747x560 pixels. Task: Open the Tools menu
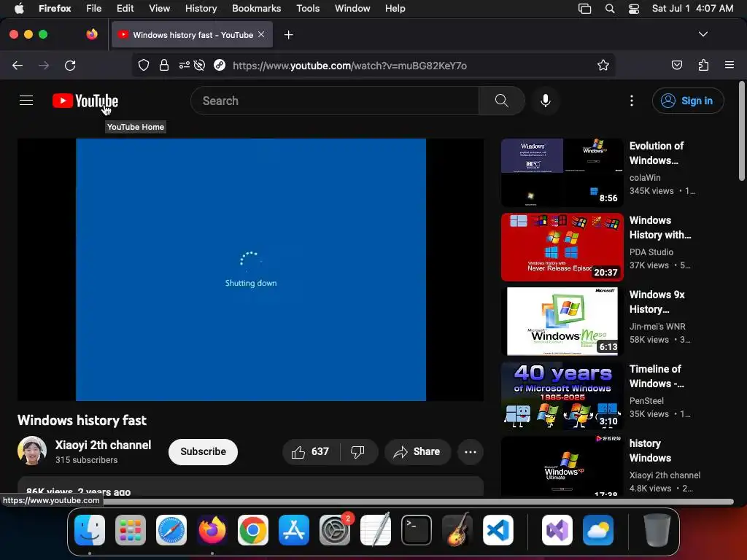[x=308, y=8]
